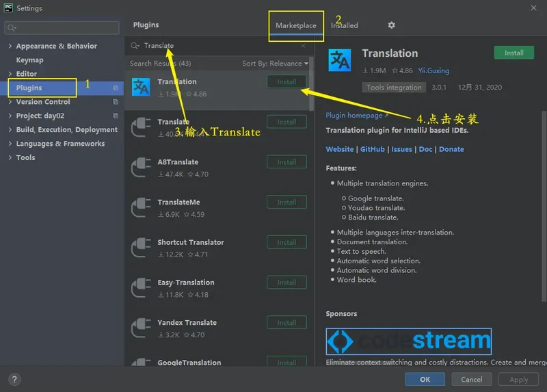Switch to the Installed tab
The width and height of the screenshot is (547, 392).
[x=345, y=25]
